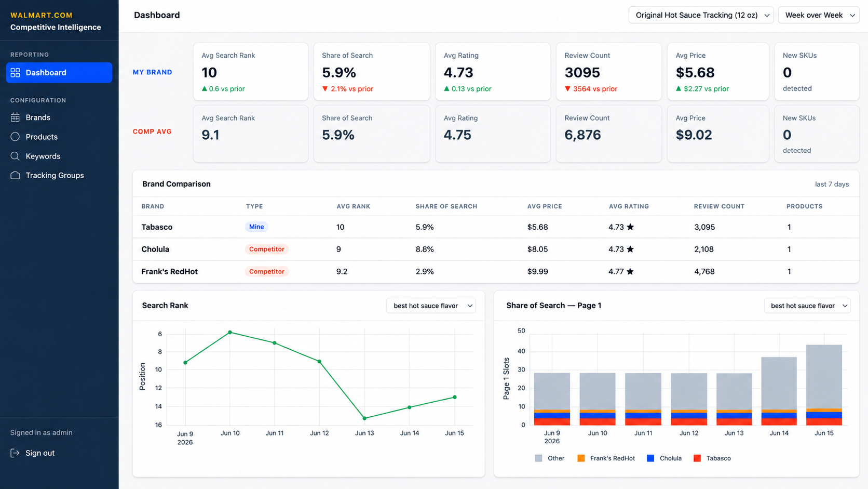
Task: Click the SHARE OF SEARCH column header
Action: [x=446, y=206]
